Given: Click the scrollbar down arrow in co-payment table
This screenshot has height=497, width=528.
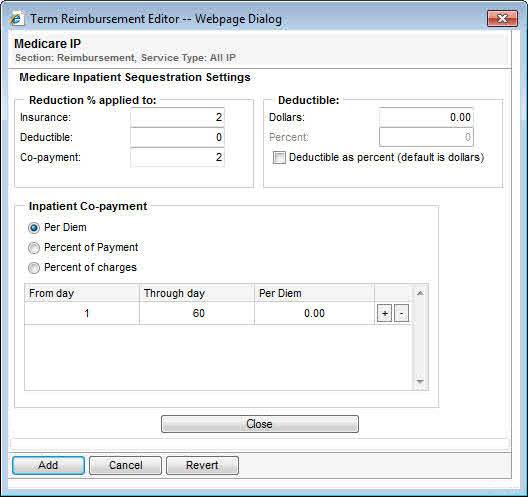Looking at the screenshot, I should click(420, 382).
